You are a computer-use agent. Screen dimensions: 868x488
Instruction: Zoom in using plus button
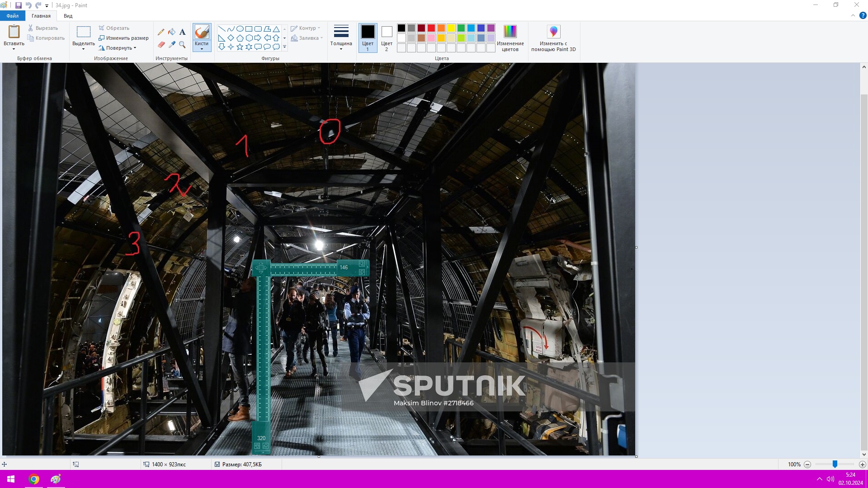(x=863, y=464)
